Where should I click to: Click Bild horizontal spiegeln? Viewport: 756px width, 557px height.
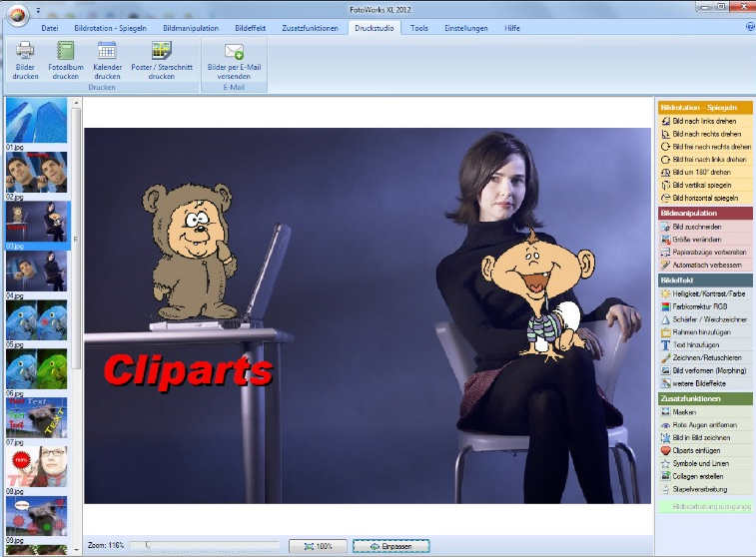point(704,198)
